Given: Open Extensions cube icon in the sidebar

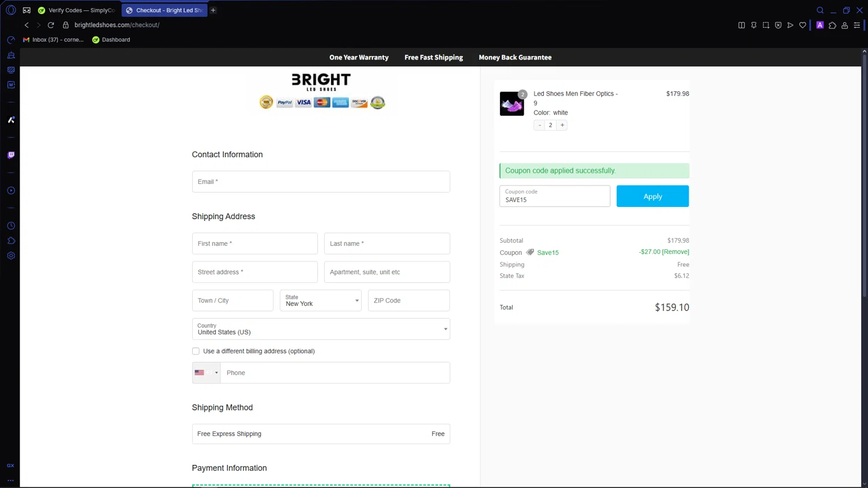Looking at the screenshot, I should click(11, 241).
